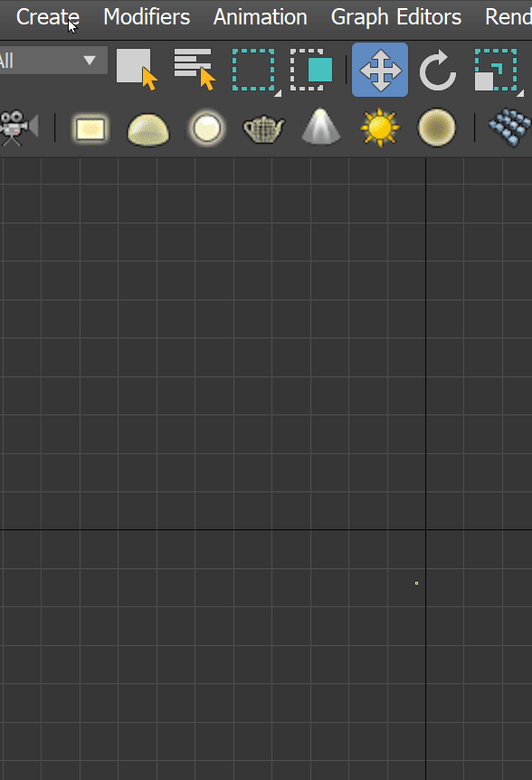Create a mesh light using teapot icon
Viewport: 532px width, 780px height.
coord(263,128)
